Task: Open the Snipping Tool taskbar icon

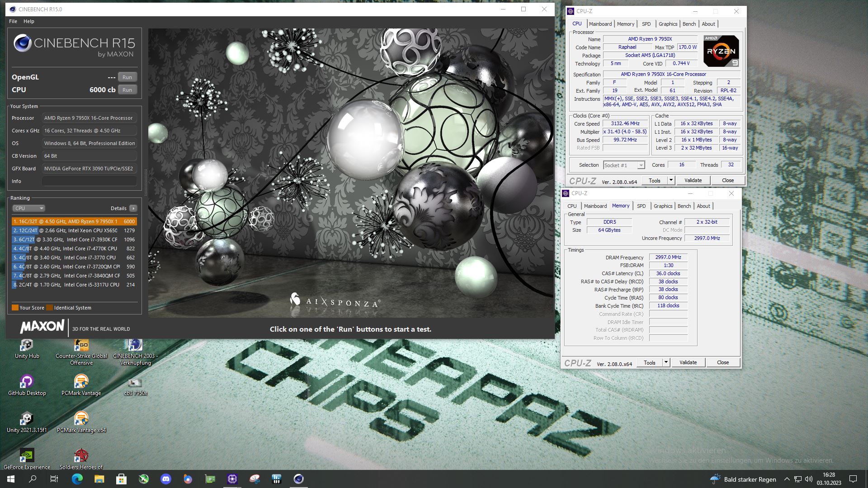Action: point(255,479)
